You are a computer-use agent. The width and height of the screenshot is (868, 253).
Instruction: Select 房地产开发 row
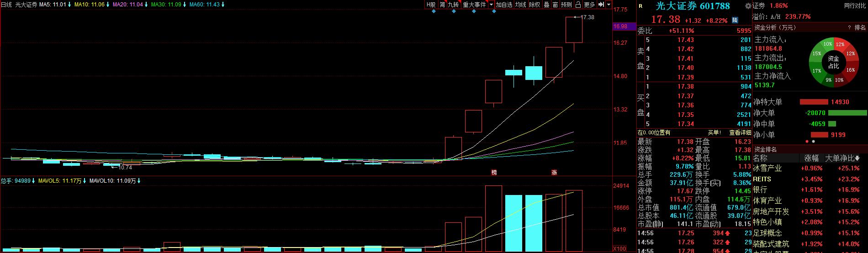[810, 211]
